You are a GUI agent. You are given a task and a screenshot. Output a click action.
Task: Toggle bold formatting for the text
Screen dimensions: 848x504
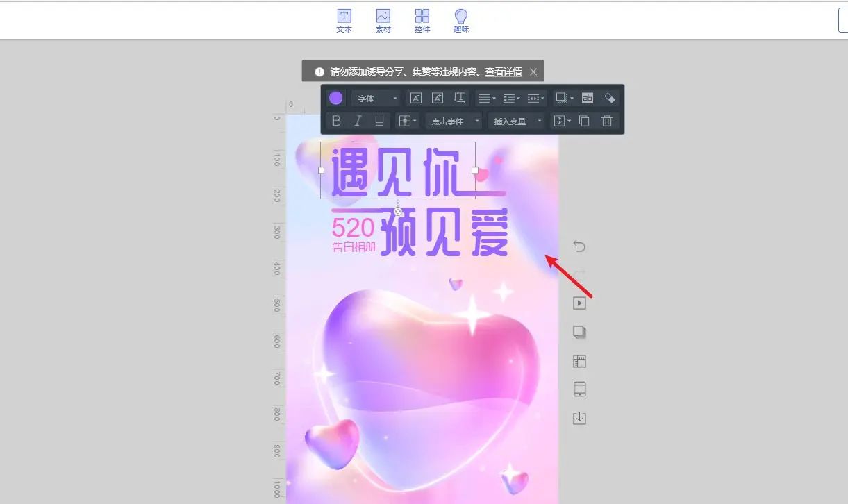[x=336, y=121]
